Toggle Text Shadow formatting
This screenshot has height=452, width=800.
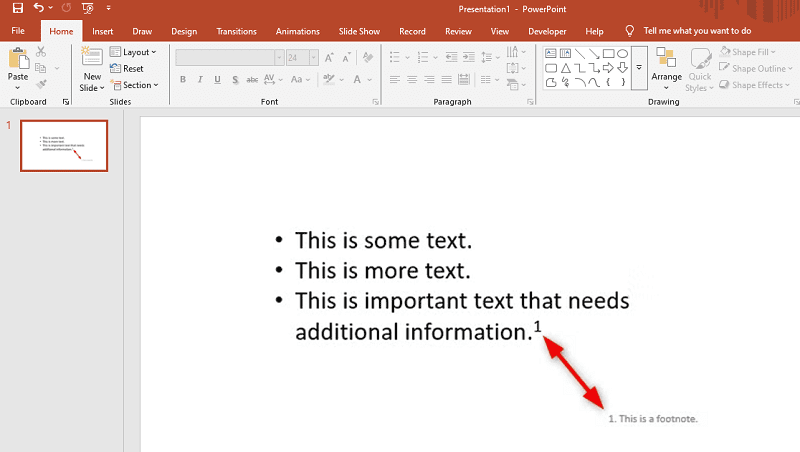[235, 80]
